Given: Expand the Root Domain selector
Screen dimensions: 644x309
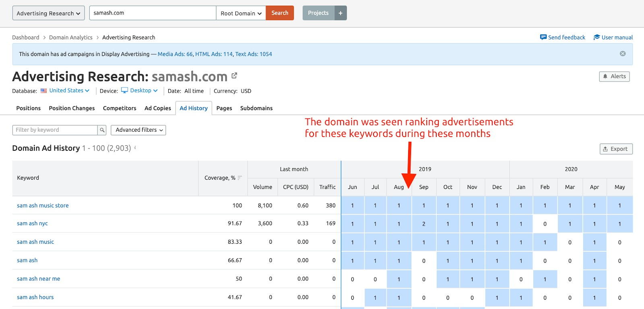Looking at the screenshot, I should [x=241, y=13].
